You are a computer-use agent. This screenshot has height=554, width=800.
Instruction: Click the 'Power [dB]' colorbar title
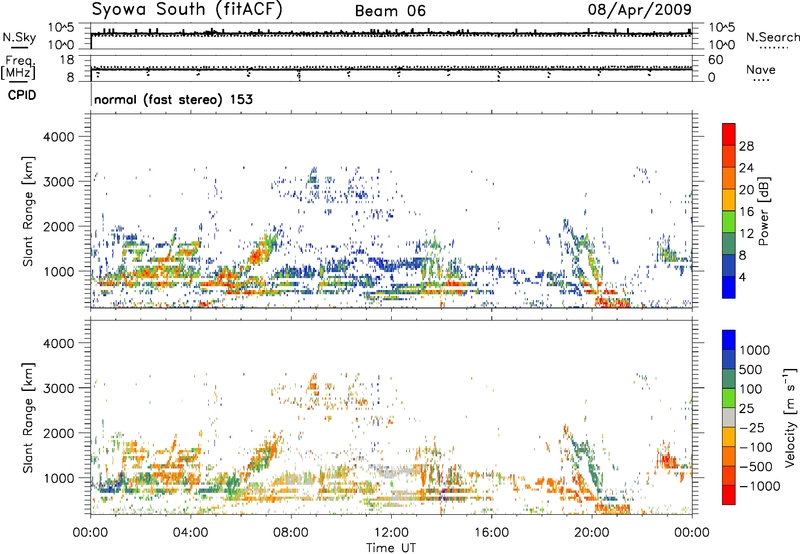[x=764, y=211]
